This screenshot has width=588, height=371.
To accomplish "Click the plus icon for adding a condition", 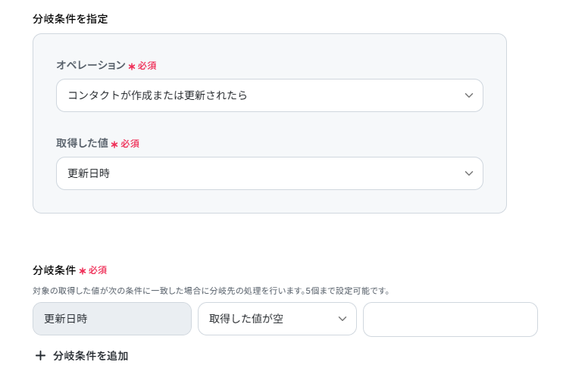I will [x=41, y=355].
